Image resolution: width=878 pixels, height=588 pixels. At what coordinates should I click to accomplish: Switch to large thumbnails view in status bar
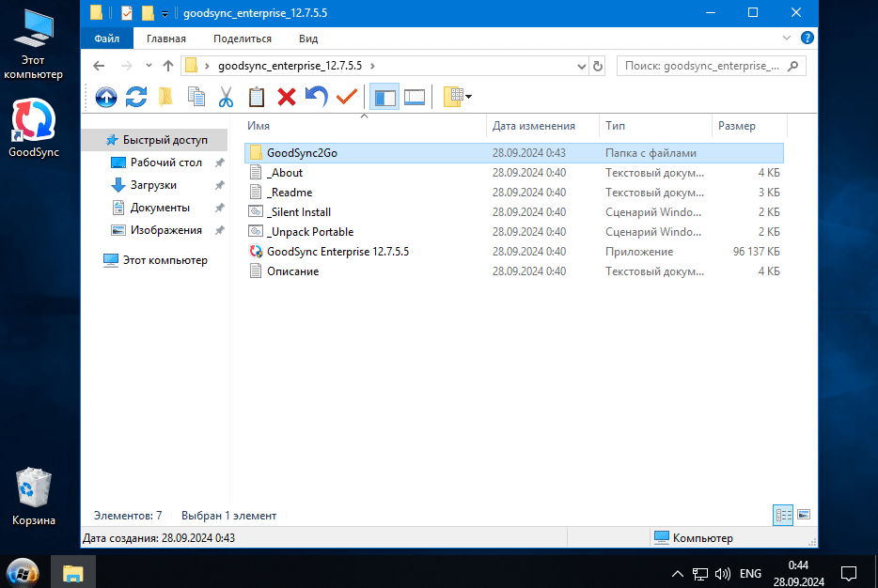804,515
